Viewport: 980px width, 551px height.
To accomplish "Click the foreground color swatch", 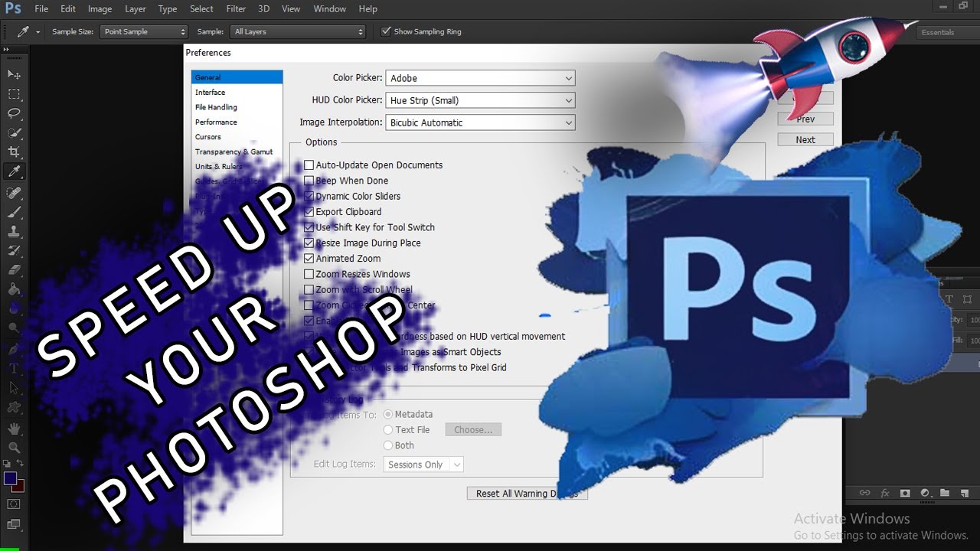I will pyautogui.click(x=10, y=478).
